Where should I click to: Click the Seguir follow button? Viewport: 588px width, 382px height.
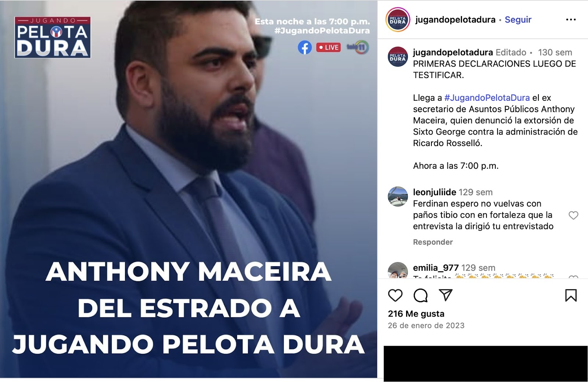(518, 19)
